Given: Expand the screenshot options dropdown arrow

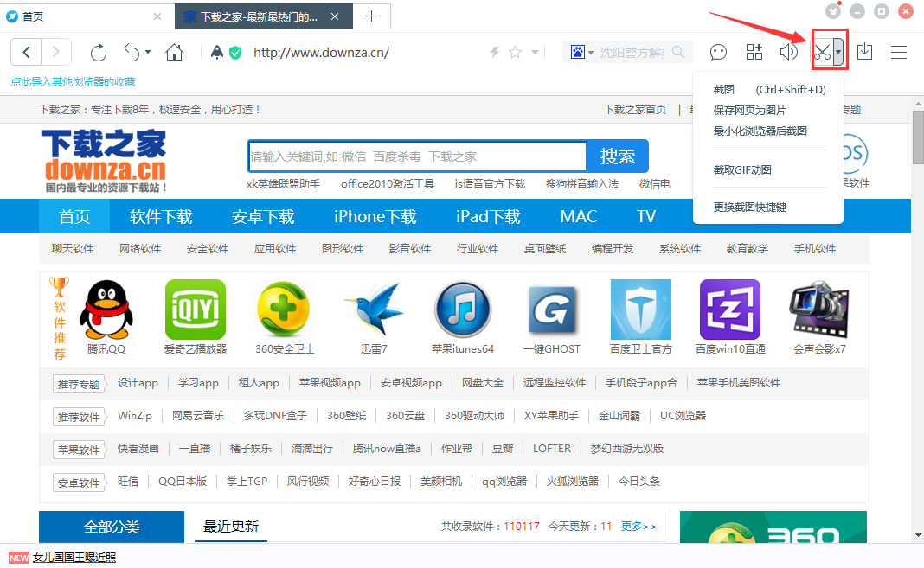Looking at the screenshot, I should point(837,52).
